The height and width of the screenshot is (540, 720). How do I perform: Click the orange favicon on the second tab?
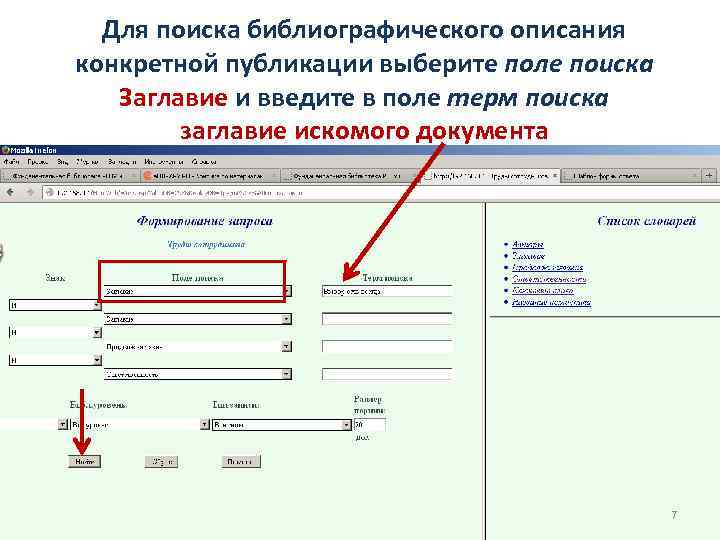coord(147,175)
